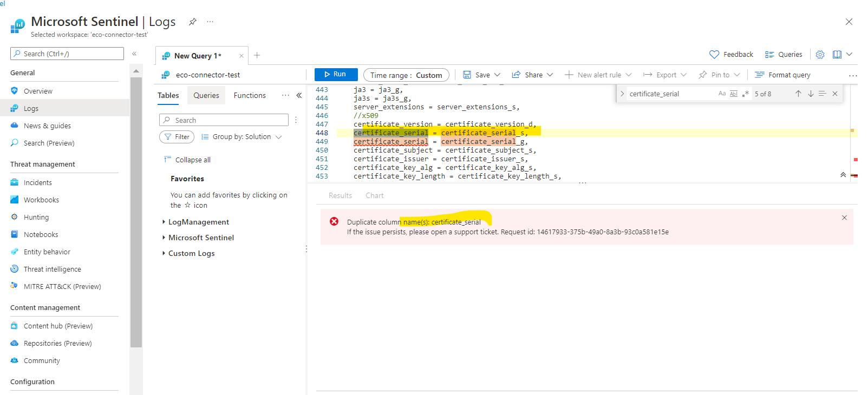Open Threat intelligence in the sidebar

click(52, 269)
